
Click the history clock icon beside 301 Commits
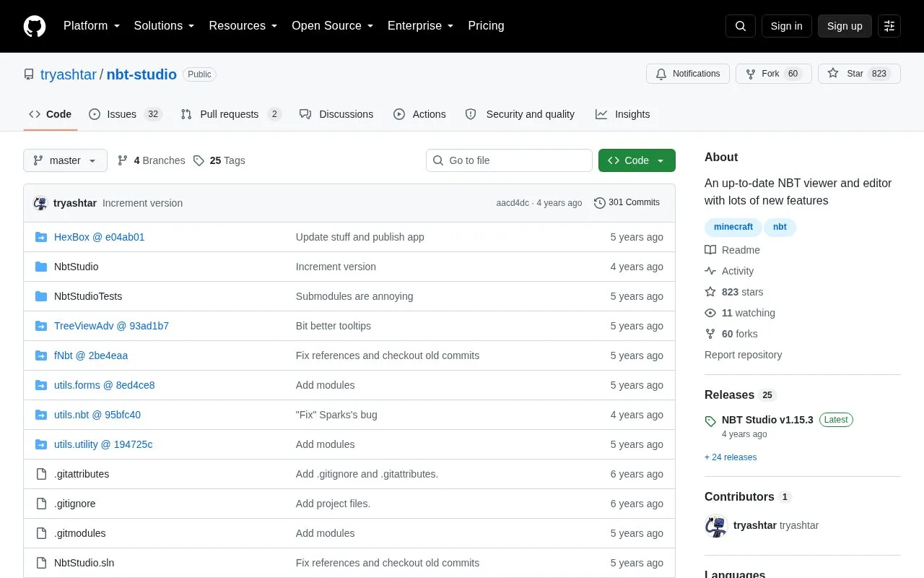(x=600, y=203)
